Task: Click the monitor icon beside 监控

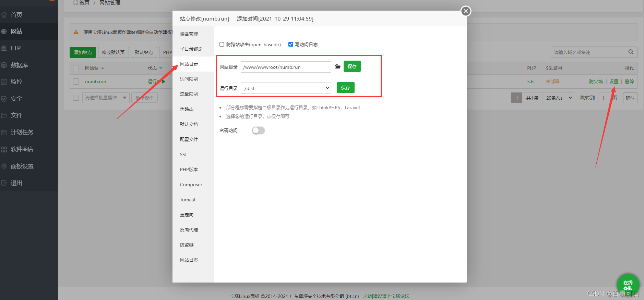Action: point(4,82)
